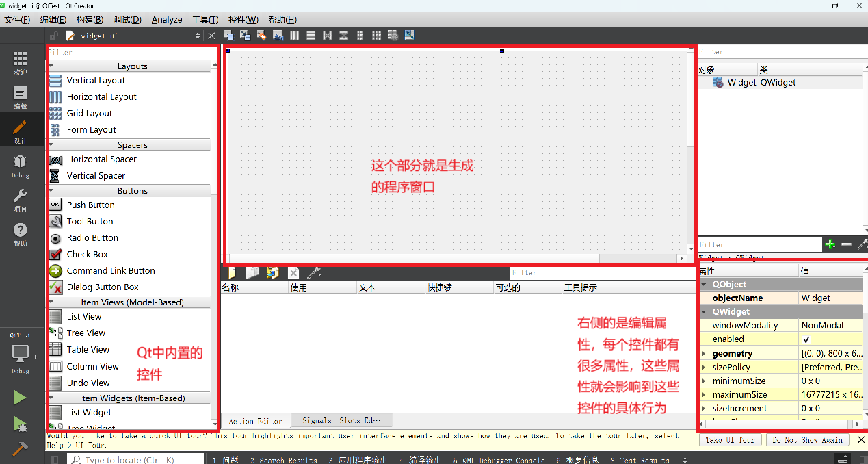Collapse Item Views (Model-Based) category
Image resolution: width=868 pixels, height=464 pixels.
[x=52, y=302]
